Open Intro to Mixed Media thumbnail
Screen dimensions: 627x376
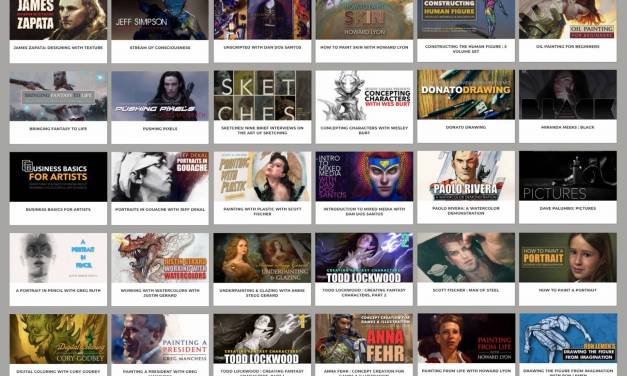click(x=364, y=176)
